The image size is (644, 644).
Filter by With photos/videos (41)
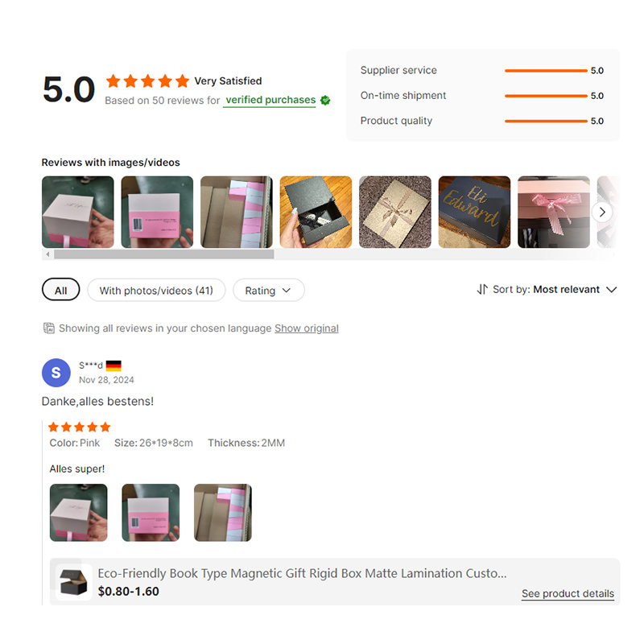(156, 290)
